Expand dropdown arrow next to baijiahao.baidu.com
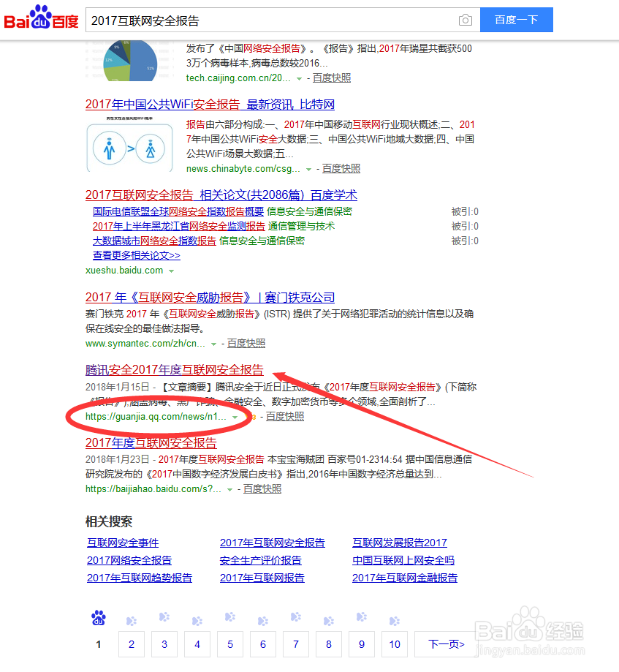The image size is (619, 672). [x=230, y=490]
